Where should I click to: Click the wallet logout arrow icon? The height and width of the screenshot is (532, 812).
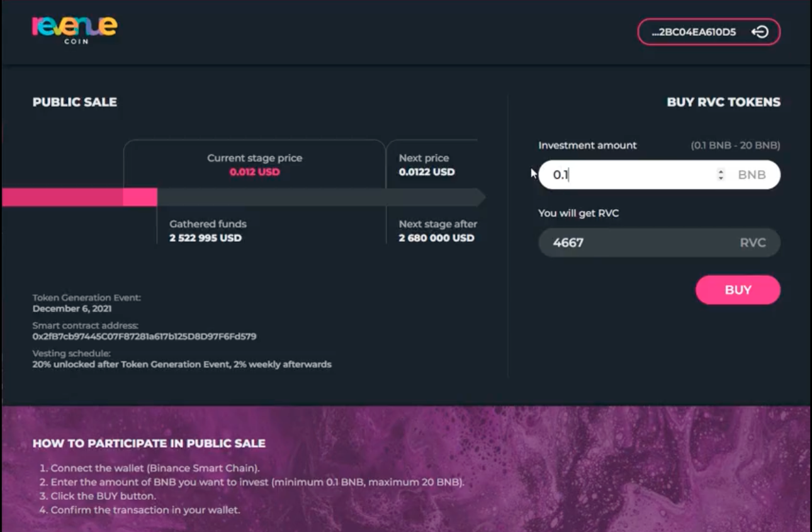[x=760, y=32]
